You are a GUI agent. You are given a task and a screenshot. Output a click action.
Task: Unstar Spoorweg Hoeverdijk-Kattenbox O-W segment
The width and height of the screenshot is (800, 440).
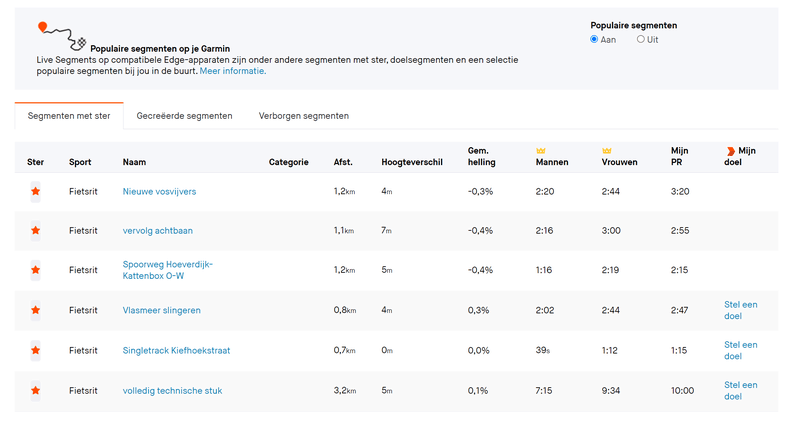tap(36, 270)
